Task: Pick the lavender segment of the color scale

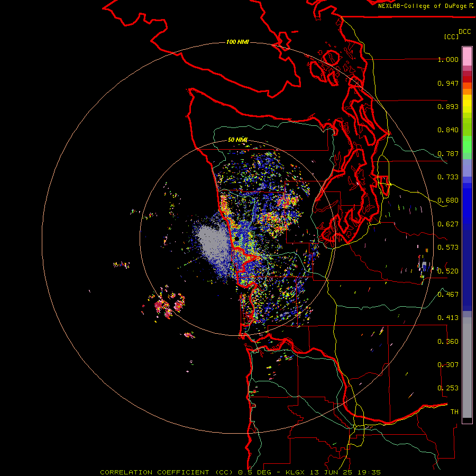Action: pyautogui.click(x=467, y=168)
